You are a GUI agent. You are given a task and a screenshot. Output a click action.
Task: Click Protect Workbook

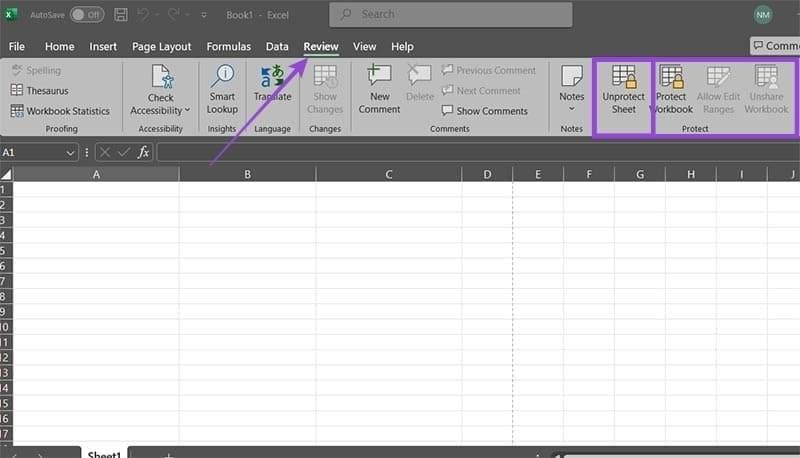[672, 89]
